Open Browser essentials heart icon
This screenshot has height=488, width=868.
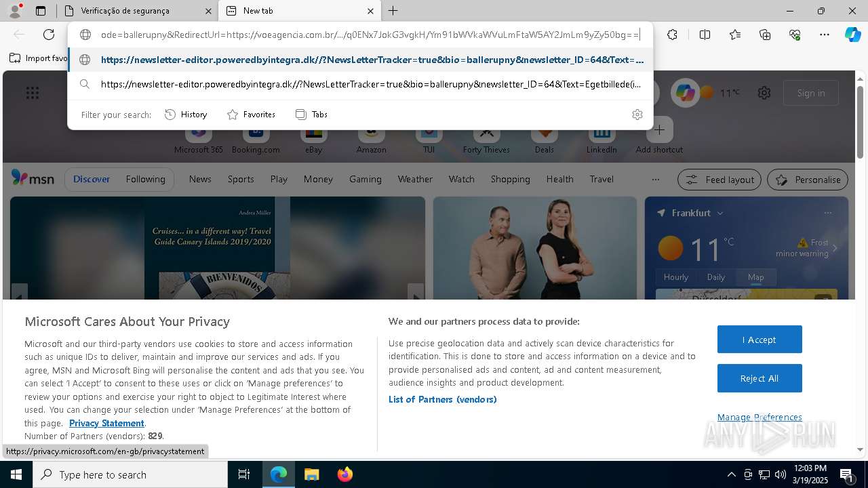tap(795, 35)
